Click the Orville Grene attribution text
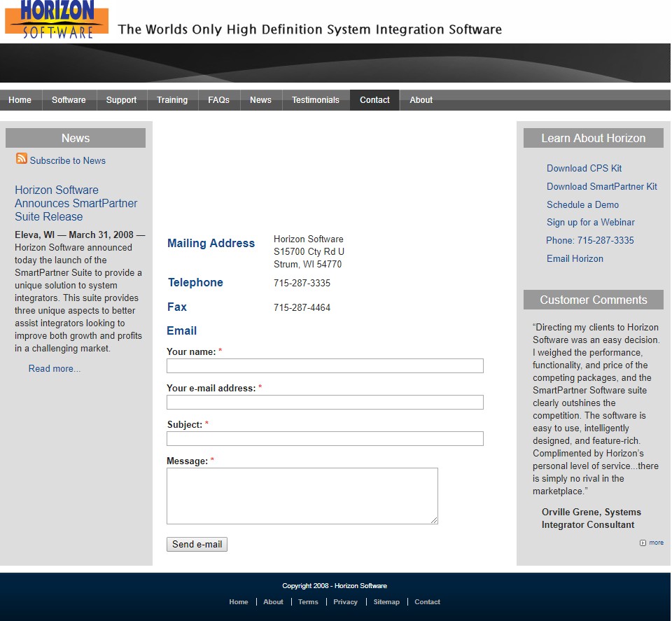672x621 pixels. click(x=591, y=519)
